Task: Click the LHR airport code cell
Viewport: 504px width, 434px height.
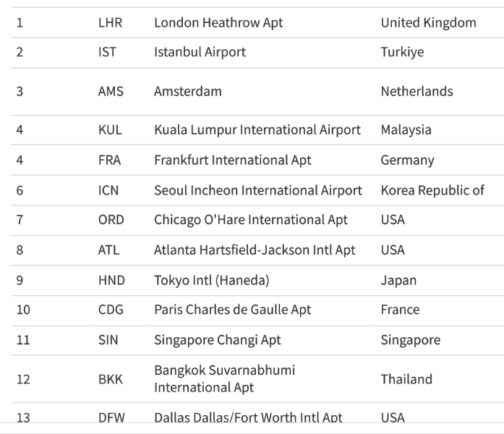Action: click(x=110, y=22)
